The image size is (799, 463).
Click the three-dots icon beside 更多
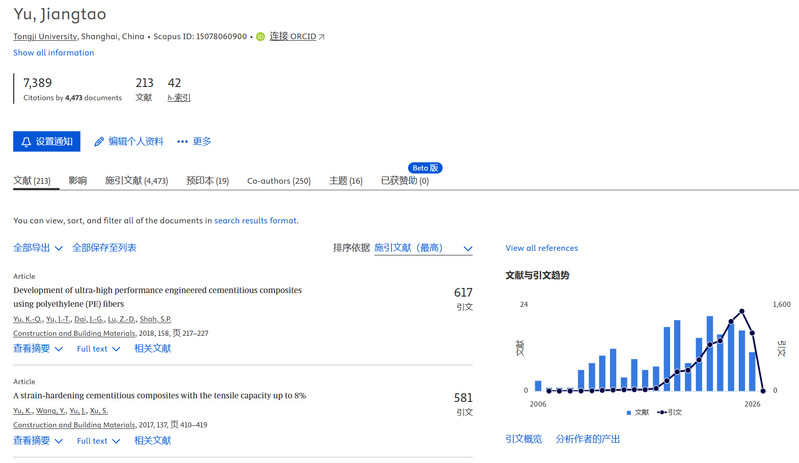(182, 142)
